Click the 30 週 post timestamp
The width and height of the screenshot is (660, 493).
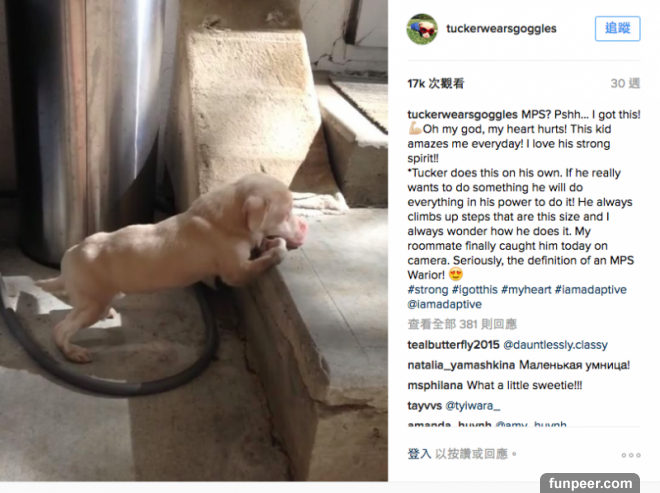[x=625, y=83]
